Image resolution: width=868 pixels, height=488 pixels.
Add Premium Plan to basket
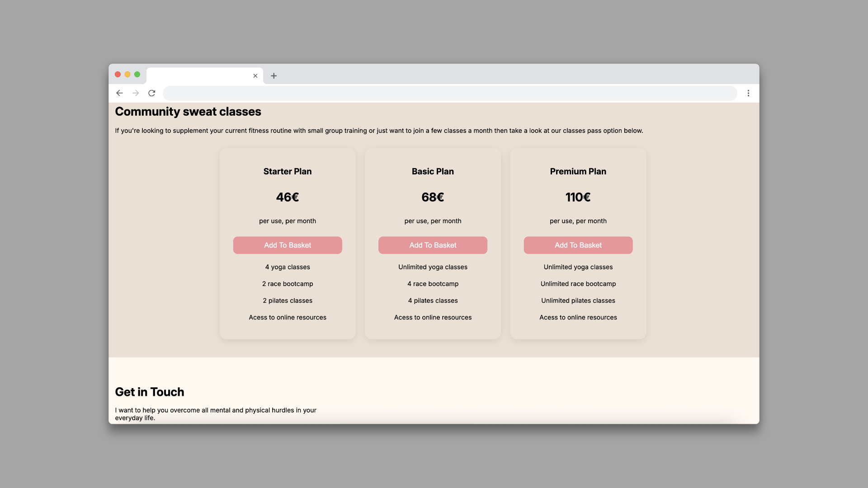pos(578,245)
